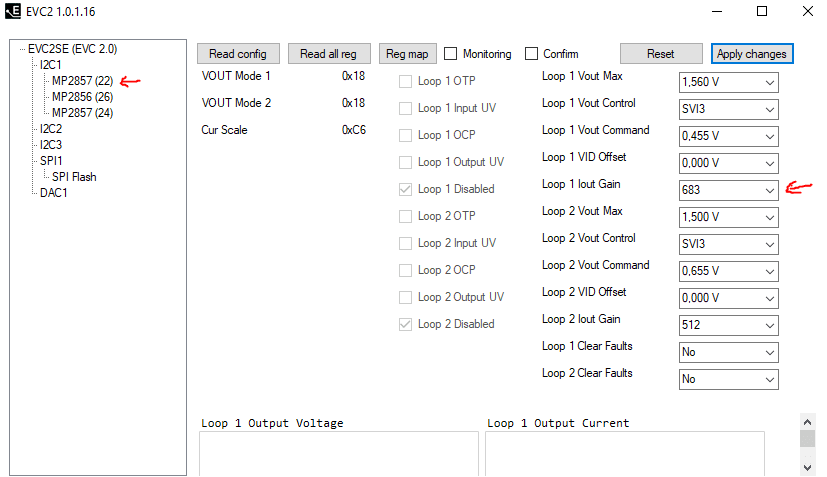Click the scroll down arrow on right scrollbar
The image size is (827, 477).
click(807, 466)
